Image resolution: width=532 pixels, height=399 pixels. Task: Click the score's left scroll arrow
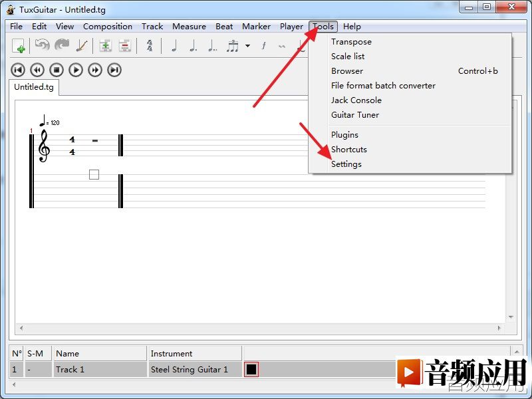point(21,328)
